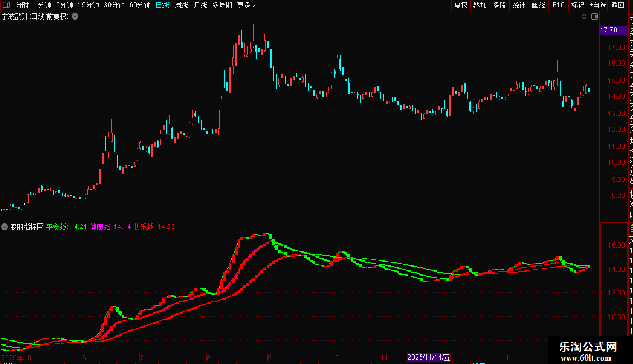This screenshot has width=633, height=364.
Task: Select the 1分钟 period
Action: (x=43, y=5)
